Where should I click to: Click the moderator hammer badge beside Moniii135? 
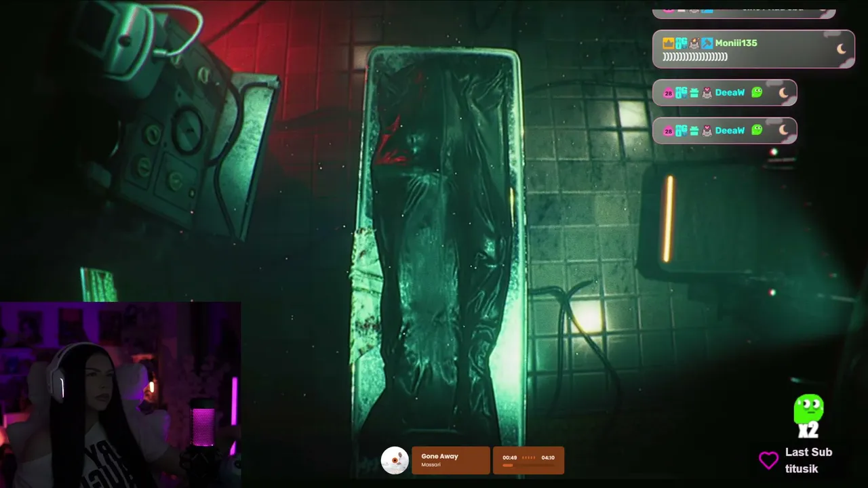(707, 43)
